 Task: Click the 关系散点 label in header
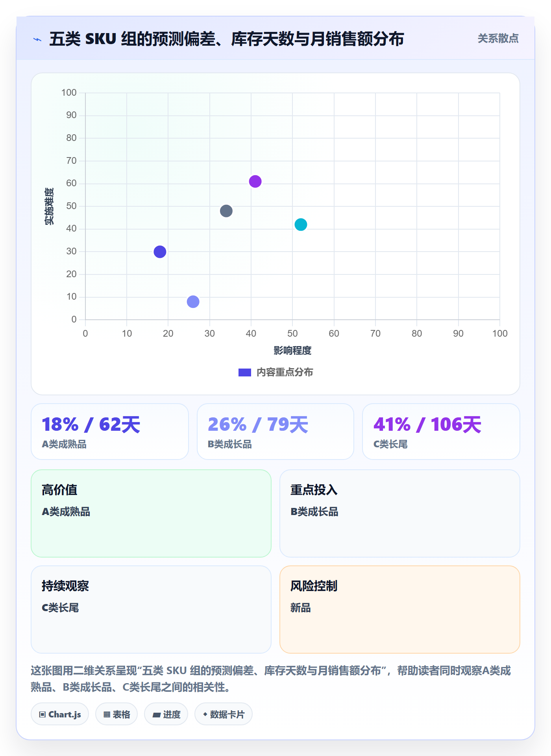pyautogui.click(x=498, y=39)
